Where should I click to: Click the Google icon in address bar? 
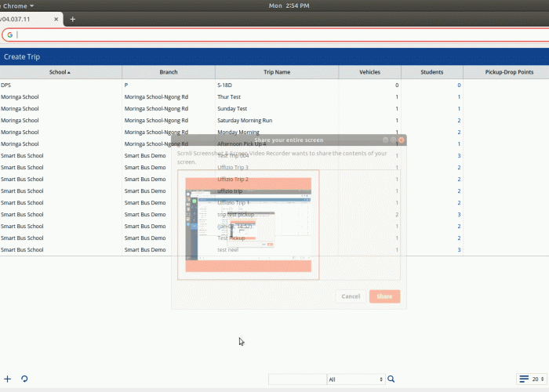(9, 34)
